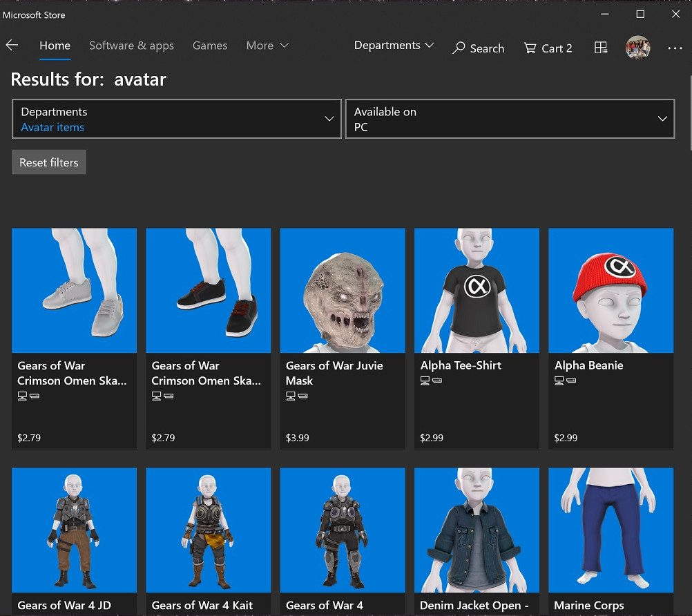This screenshot has height=616, width=692.
Task: Open the black Crimson Omen sneakers thumbnail
Action: point(209,290)
